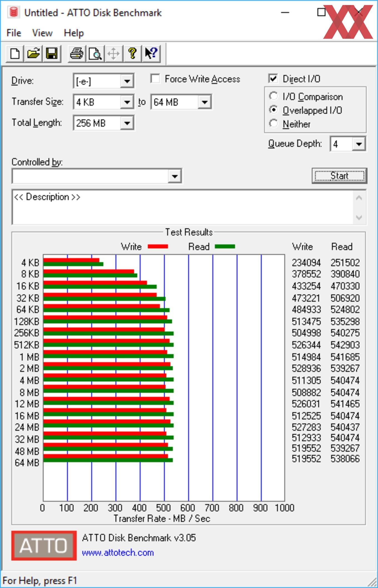This screenshot has width=378, height=588.
Task: Click the yellow question mark About icon
Action: click(x=132, y=53)
